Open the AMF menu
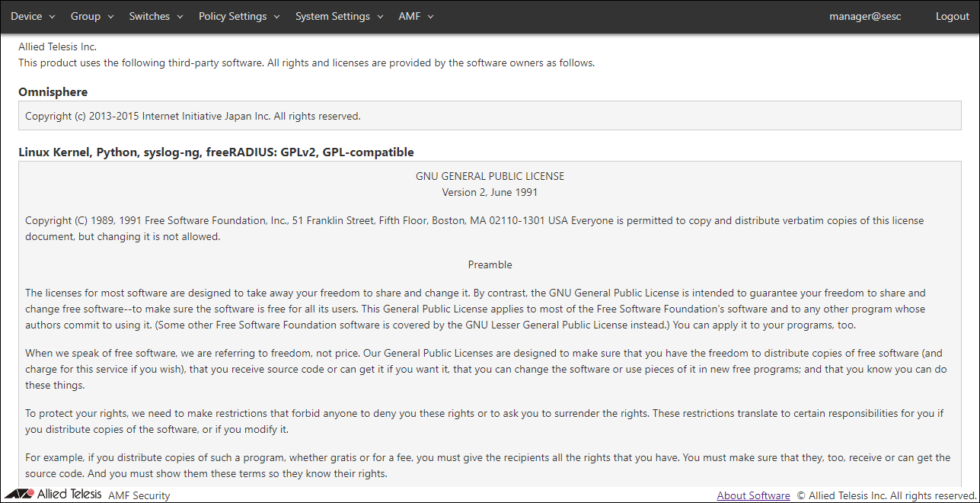Viewport: 980px width, 503px height. tap(416, 16)
